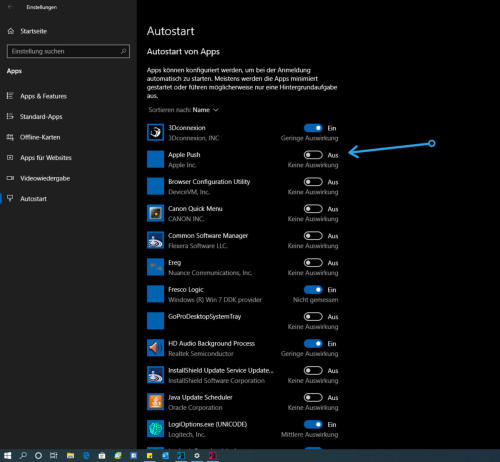Image resolution: width=500 pixels, height=462 pixels.
Task: Enable Canon Quick Menu toggle
Action: coord(313,209)
